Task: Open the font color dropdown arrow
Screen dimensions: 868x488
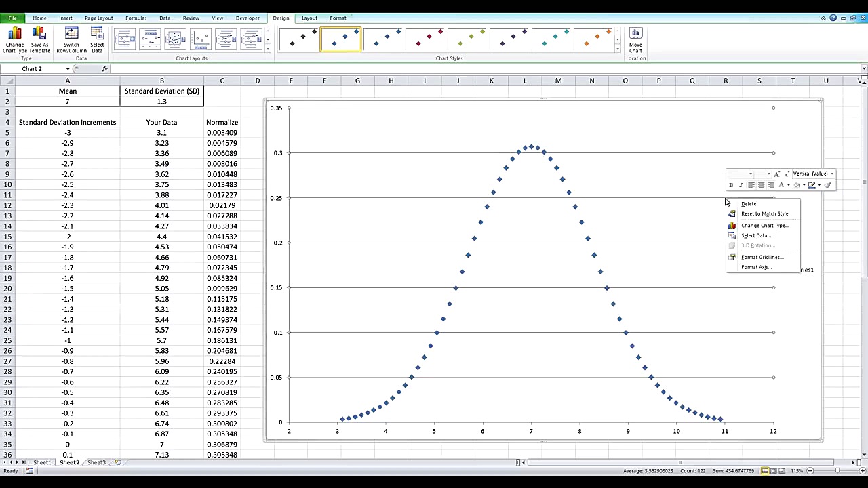Action: point(789,185)
